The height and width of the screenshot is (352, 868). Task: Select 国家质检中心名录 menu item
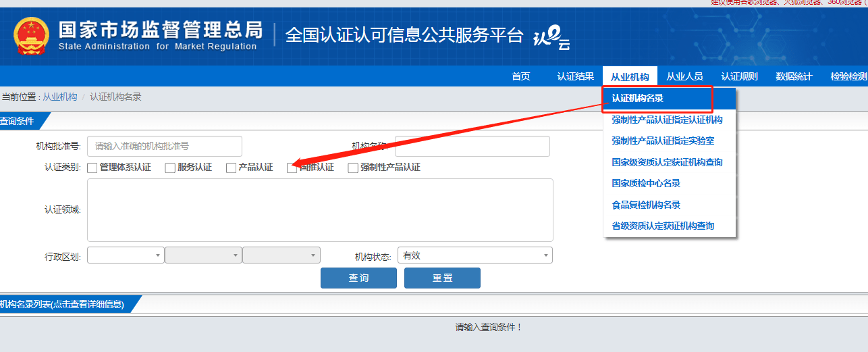coord(646,183)
